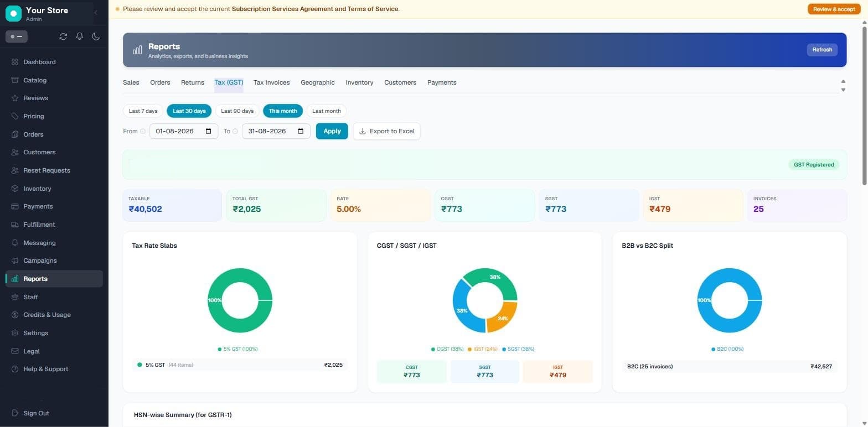Open notifications bell icon at top
The width and height of the screenshot is (868, 427).
(80, 37)
